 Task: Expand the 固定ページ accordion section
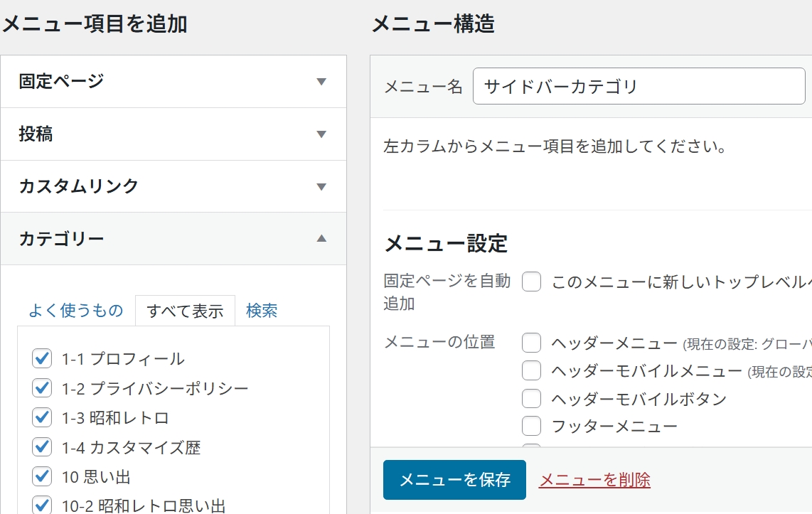pyautogui.click(x=173, y=82)
